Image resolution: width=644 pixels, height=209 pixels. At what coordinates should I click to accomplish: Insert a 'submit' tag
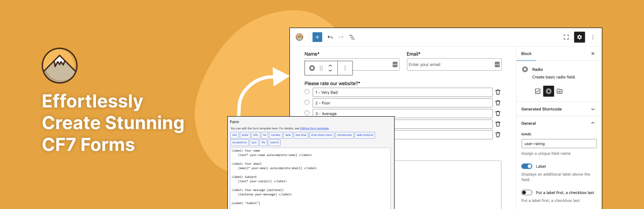[274, 143]
